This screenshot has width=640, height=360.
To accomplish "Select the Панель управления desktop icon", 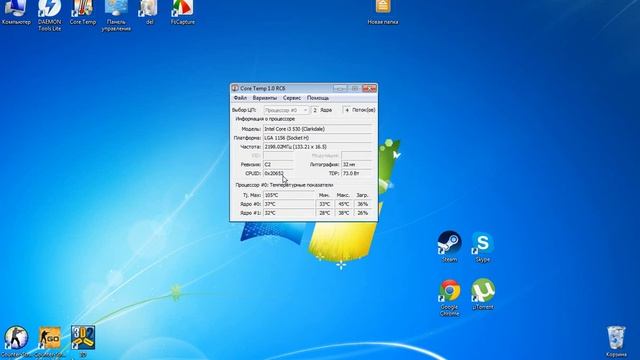I will (x=116, y=15).
